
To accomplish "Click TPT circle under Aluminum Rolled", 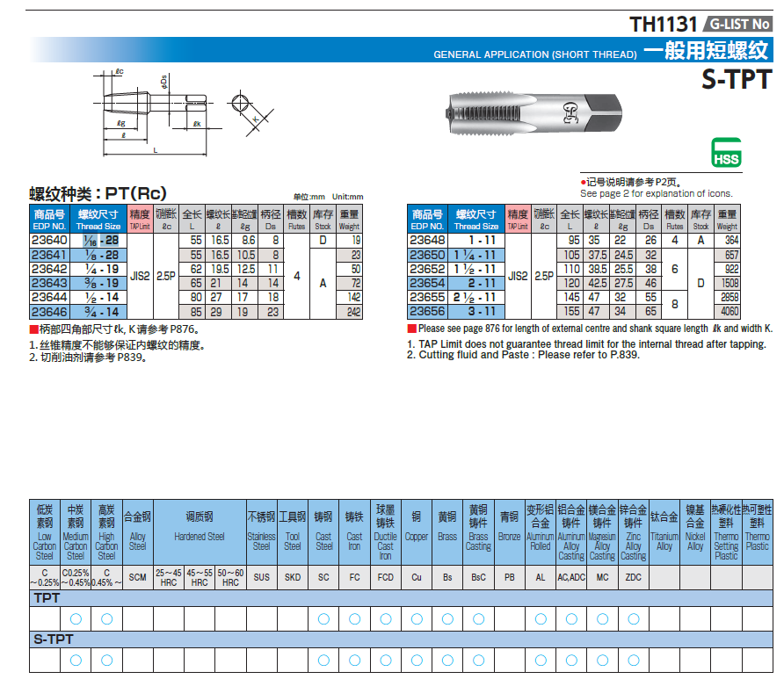I will click(541, 619).
